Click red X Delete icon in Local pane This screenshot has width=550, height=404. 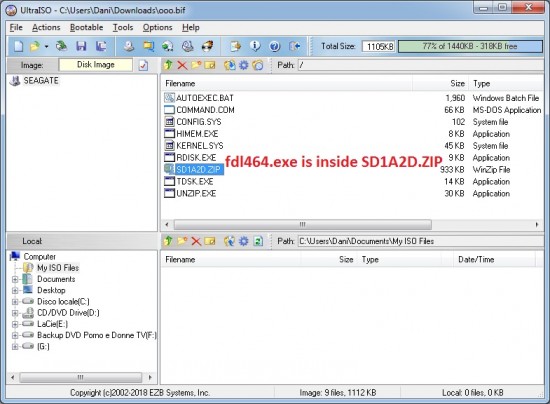[x=196, y=241]
